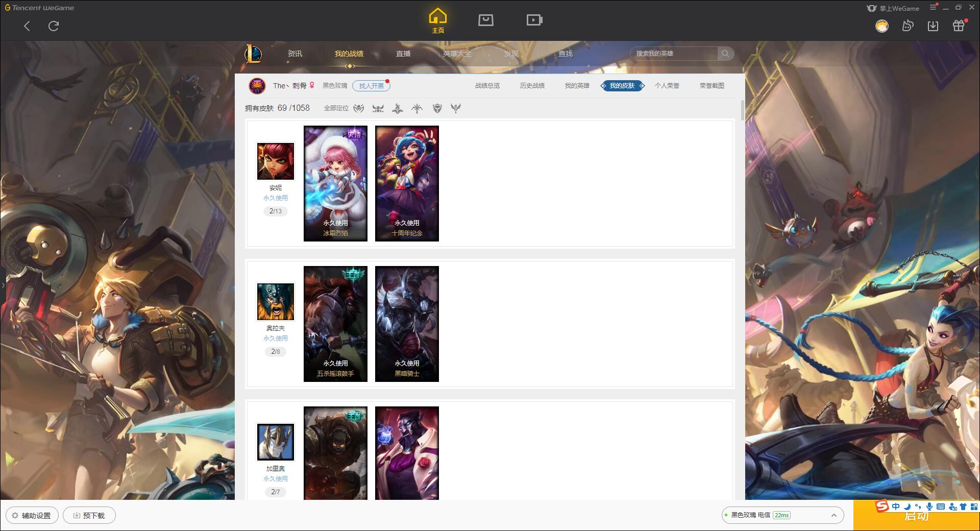Click the 安妮 champion portrait
The height and width of the screenshot is (531, 980).
[276, 161]
